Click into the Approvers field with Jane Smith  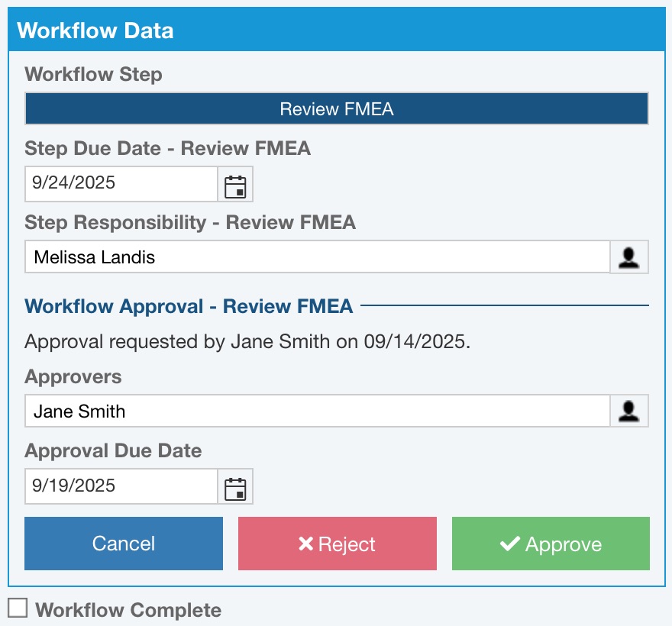[x=316, y=411]
